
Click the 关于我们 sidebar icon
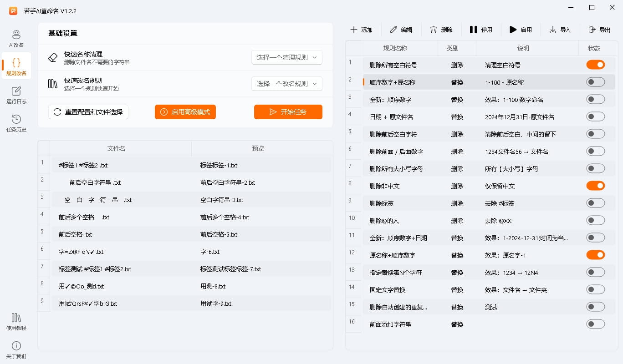(x=16, y=350)
